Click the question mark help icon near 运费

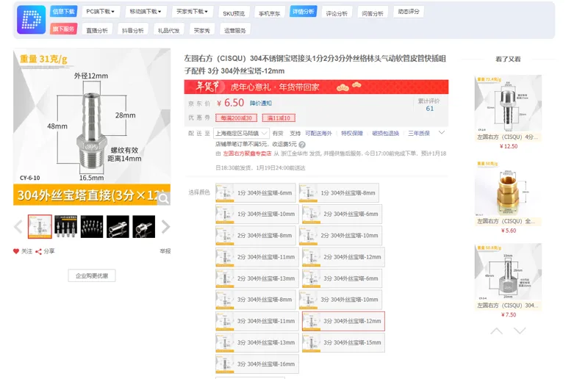point(302,144)
